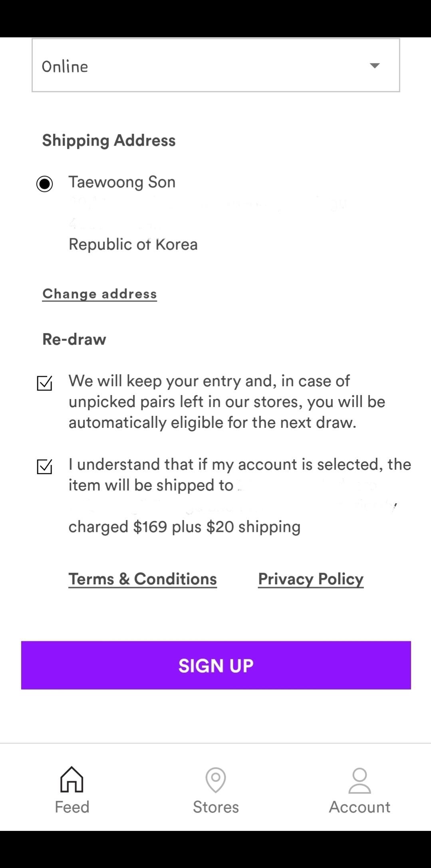Select the Taewoong Son address radio button

[44, 184]
